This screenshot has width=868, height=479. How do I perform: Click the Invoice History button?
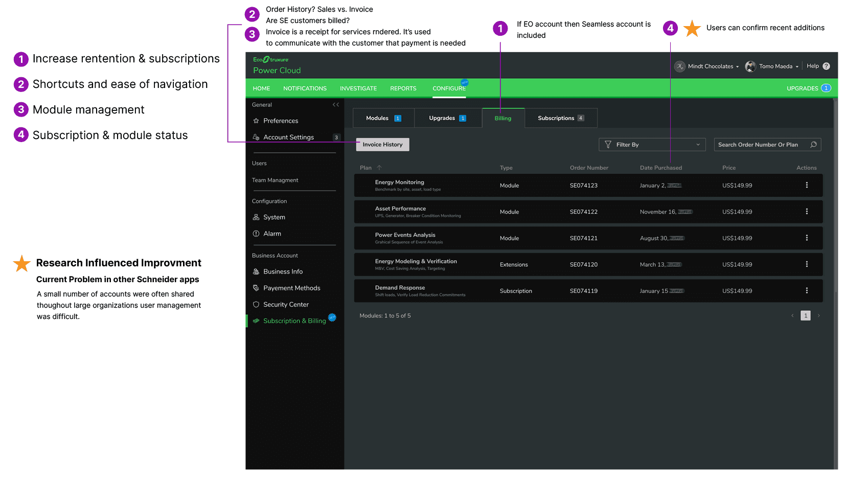tap(382, 145)
